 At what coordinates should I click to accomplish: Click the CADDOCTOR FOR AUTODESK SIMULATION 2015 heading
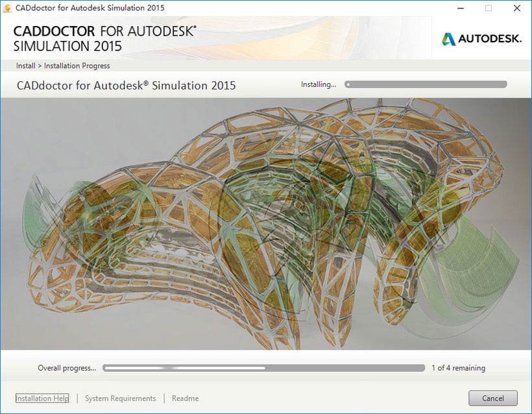[104, 39]
